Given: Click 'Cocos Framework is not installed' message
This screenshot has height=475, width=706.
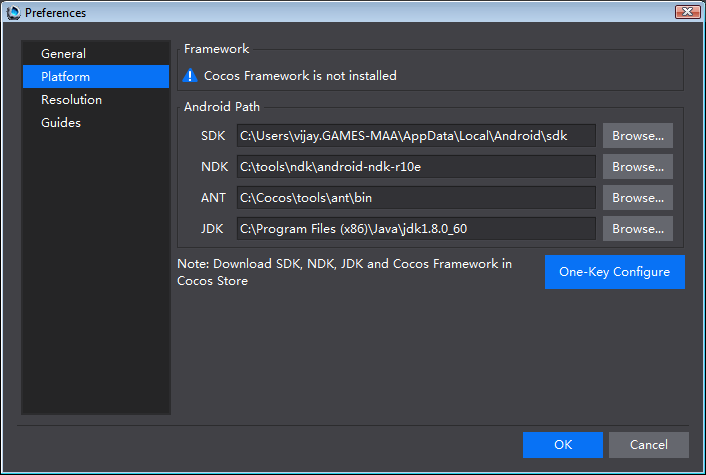Looking at the screenshot, I should (x=300, y=76).
